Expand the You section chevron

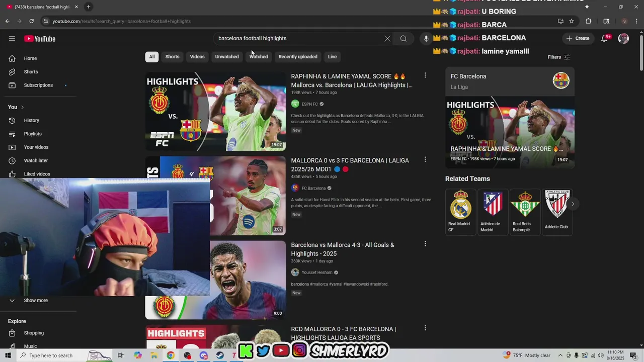point(22,107)
